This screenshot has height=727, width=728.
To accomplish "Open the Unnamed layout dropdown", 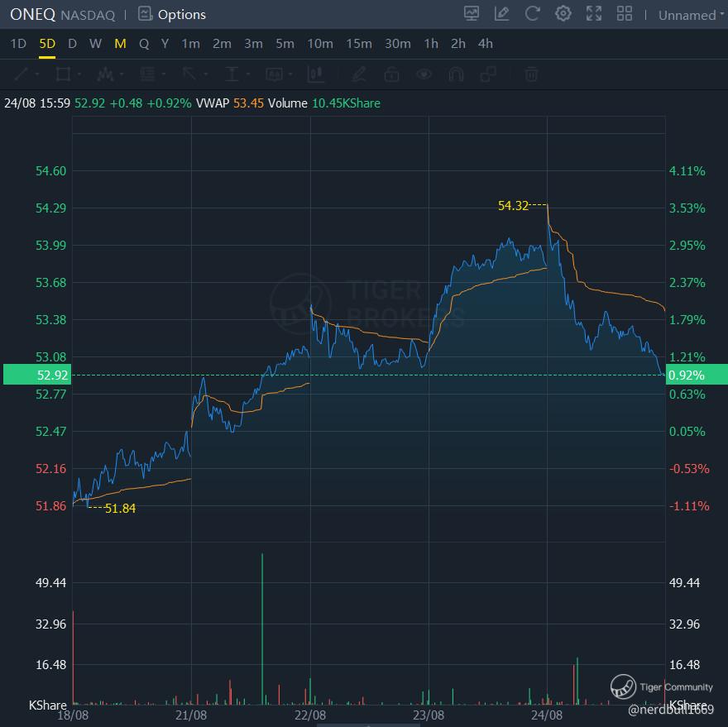I will click(691, 16).
